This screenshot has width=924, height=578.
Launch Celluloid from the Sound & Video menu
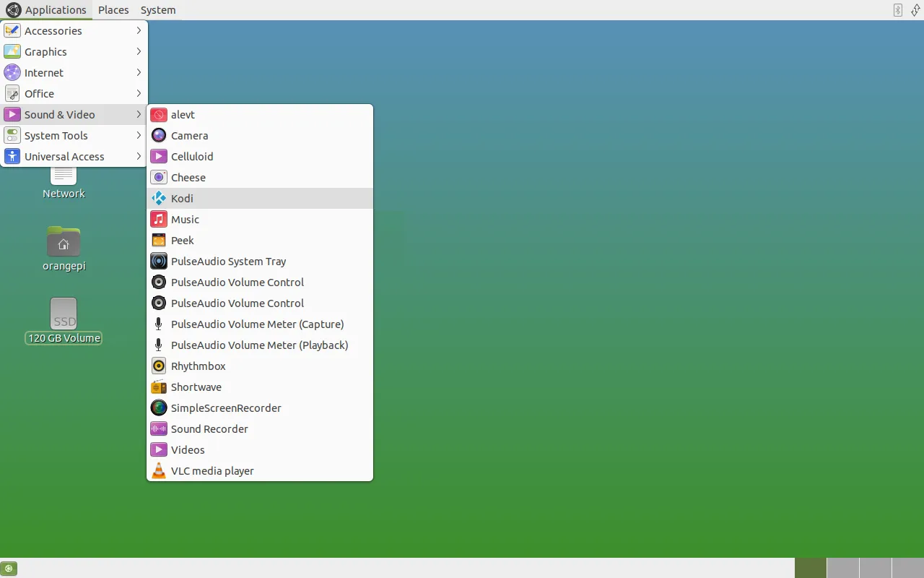(x=192, y=157)
